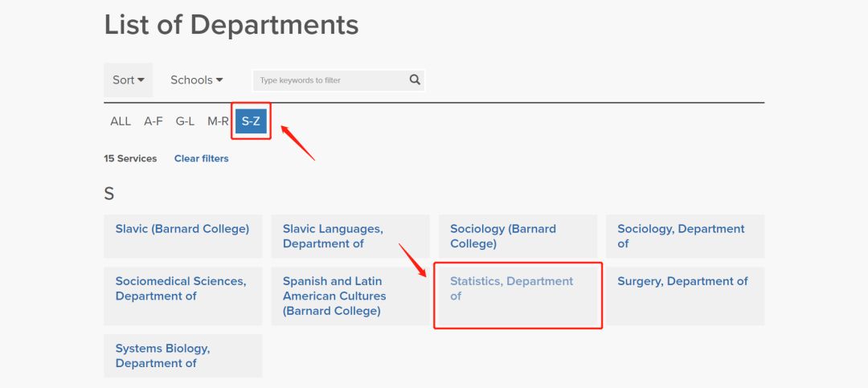The width and height of the screenshot is (868, 388).
Task: Click the Sort caret arrow
Action: (x=141, y=80)
